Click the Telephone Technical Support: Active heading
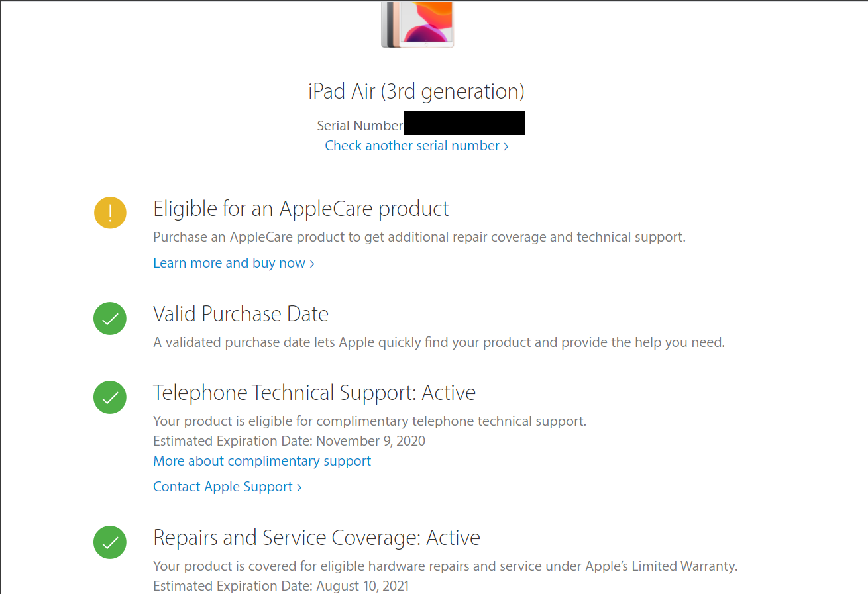 [x=314, y=393]
